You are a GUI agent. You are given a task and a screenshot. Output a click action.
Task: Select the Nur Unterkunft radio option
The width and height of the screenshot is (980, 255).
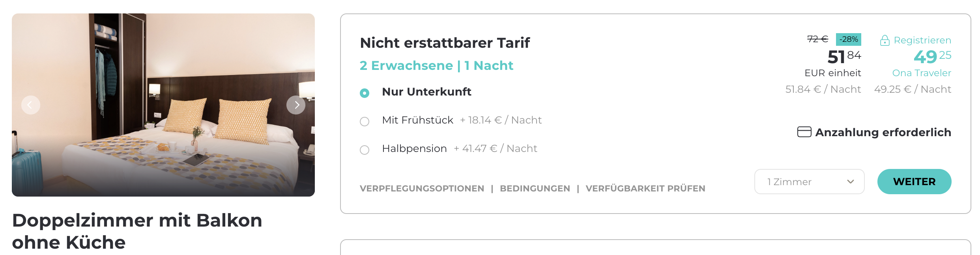[365, 93]
